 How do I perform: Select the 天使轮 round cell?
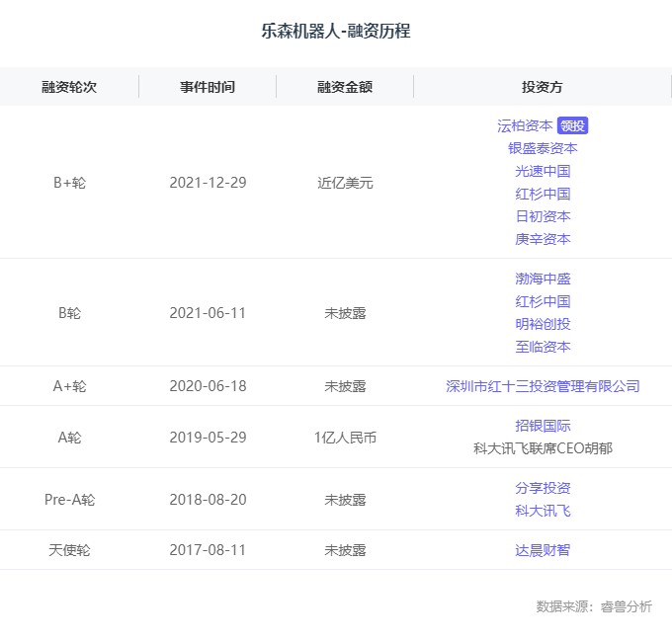(69, 550)
